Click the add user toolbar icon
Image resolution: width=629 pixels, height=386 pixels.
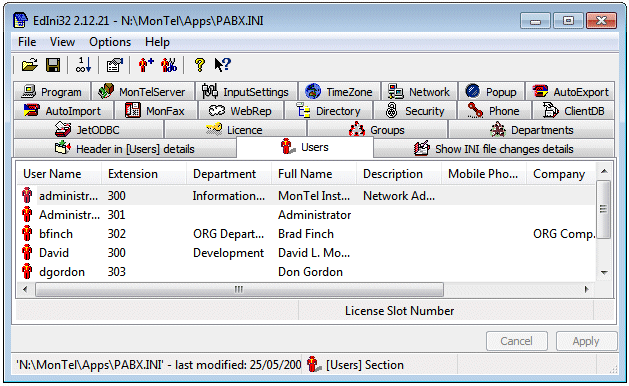click(x=146, y=65)
